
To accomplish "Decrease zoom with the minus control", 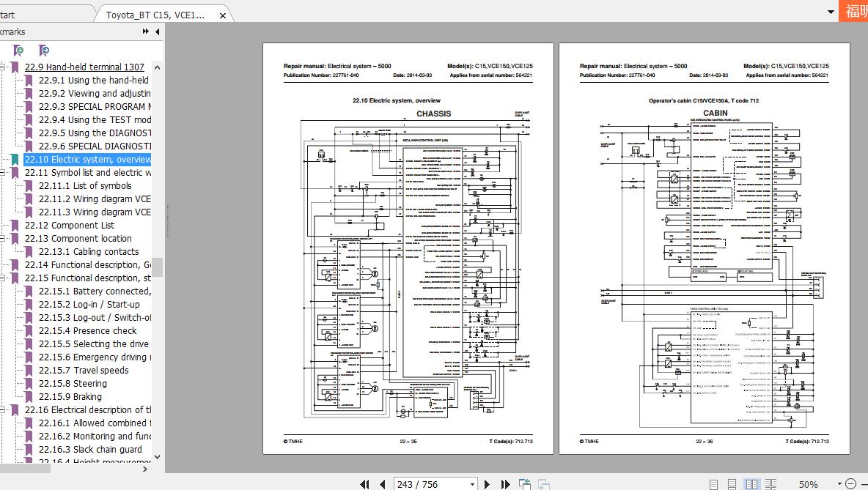I will pos(849,483).
